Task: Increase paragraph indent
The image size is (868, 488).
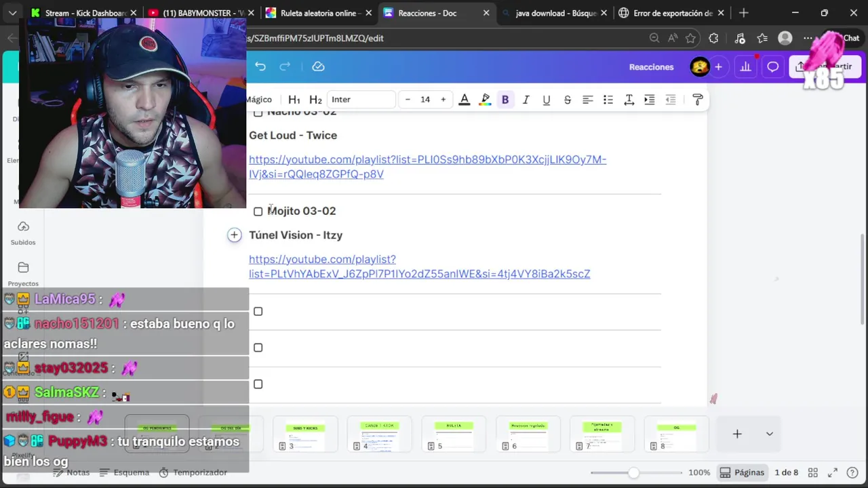Action: [x=650, y=100]
